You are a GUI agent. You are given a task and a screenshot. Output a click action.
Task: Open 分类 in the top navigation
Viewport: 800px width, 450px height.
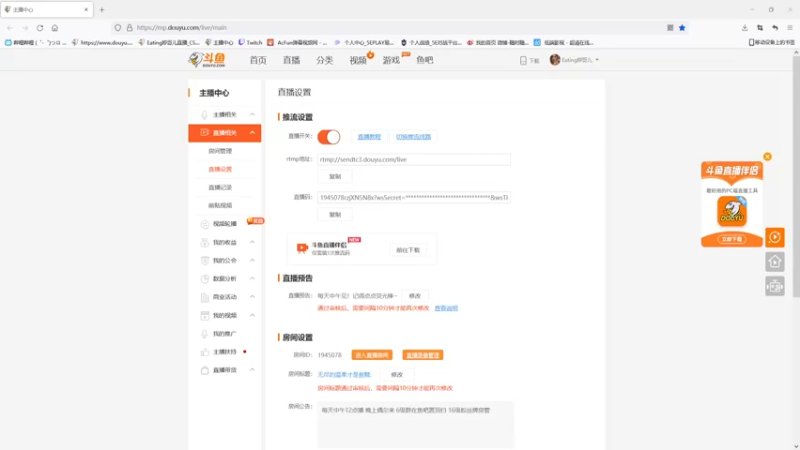(324, 60)
